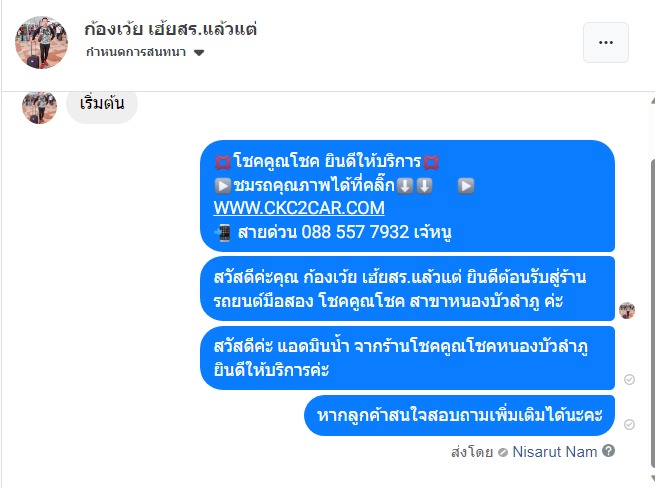Expand the กำหนดการสนทนา dropdown arrow
Screen dimensions: 655x488
point(199,53)
